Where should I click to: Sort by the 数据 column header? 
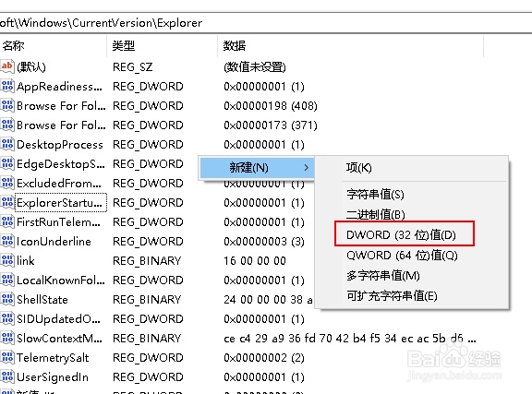coord(351,45)
